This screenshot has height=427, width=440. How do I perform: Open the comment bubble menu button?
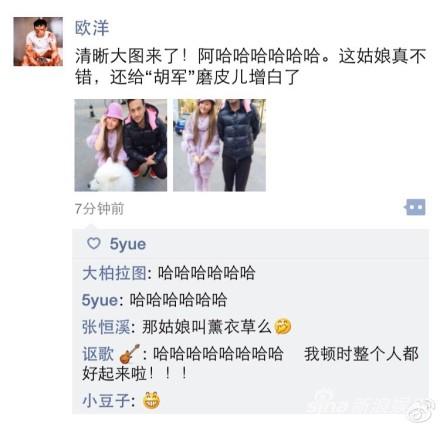click(415, 207)
